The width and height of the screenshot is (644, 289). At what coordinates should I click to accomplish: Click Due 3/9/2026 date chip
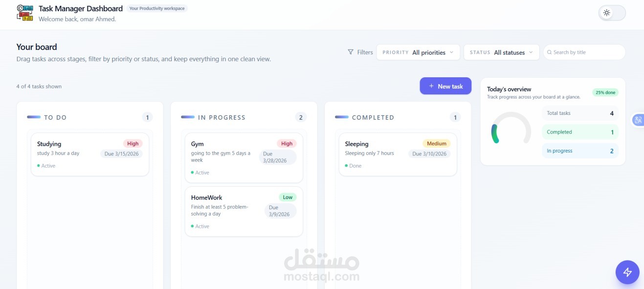tap(280, 211)
